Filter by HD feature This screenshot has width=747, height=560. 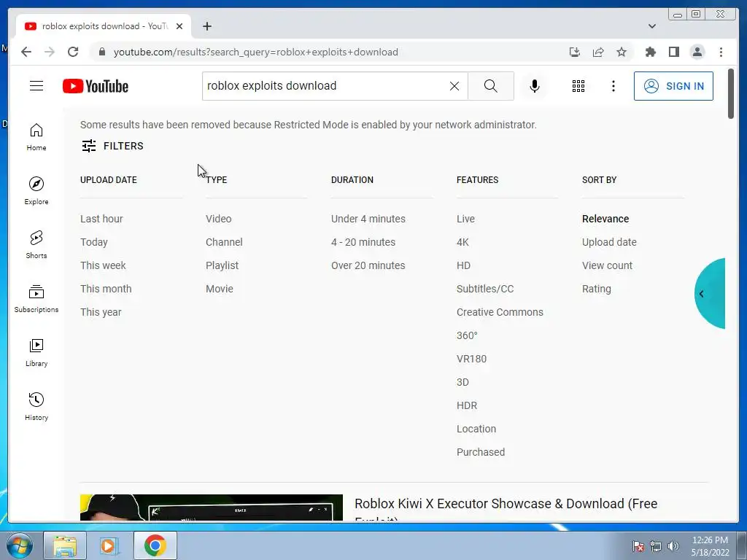[x=463, y=265]
